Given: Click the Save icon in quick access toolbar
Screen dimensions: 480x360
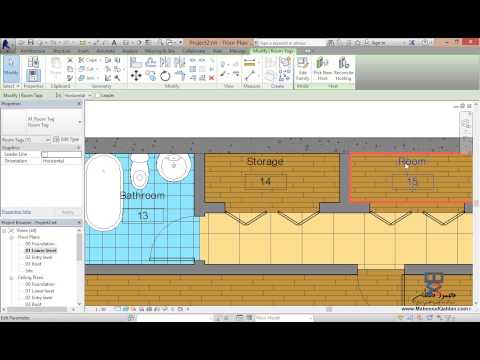Looking at the screenshot, I should [x=31, y=43].
